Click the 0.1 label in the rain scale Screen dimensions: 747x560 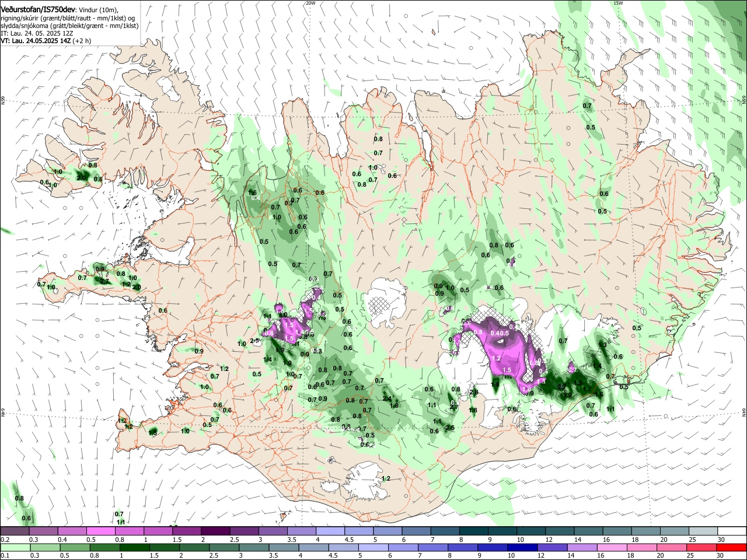tap(4, 555)
